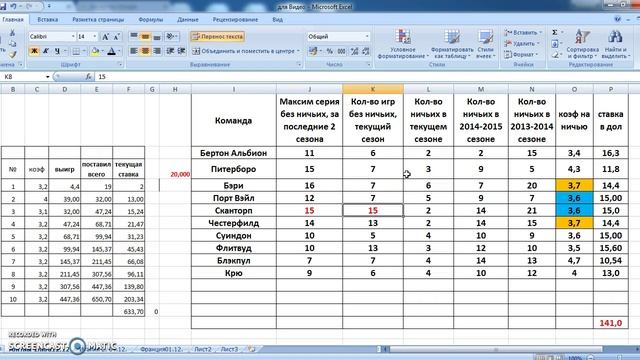The width and height of the screenshot is (640, 360).
Task: Click the decrease decimal icon
Action: tap(366, 51)
